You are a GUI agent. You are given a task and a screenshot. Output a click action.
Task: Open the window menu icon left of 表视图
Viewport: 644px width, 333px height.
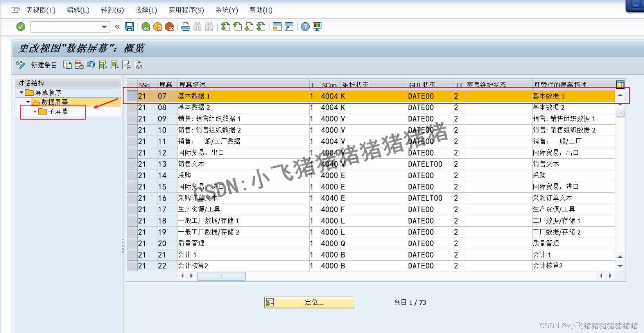(16, 10)
